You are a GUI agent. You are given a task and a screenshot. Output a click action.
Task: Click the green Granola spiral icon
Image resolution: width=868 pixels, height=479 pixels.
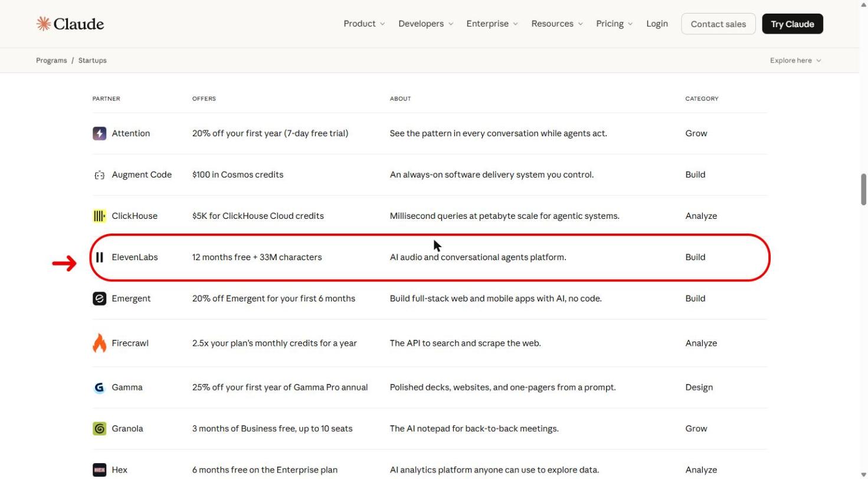[99, 429]
